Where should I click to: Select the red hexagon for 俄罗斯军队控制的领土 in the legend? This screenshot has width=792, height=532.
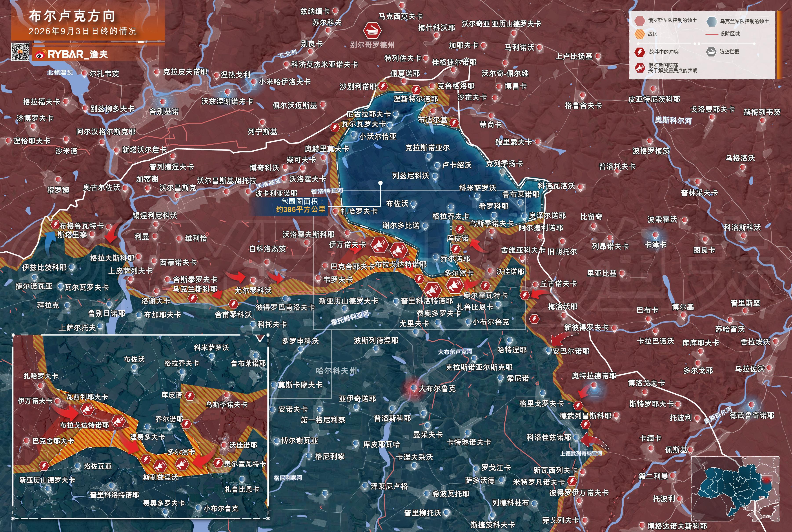coord(639,21)
